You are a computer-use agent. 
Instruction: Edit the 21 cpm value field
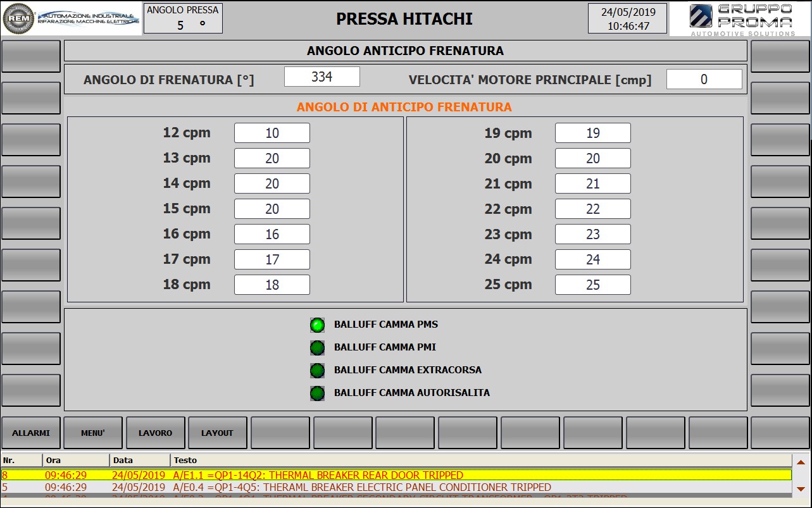[593, 183]
